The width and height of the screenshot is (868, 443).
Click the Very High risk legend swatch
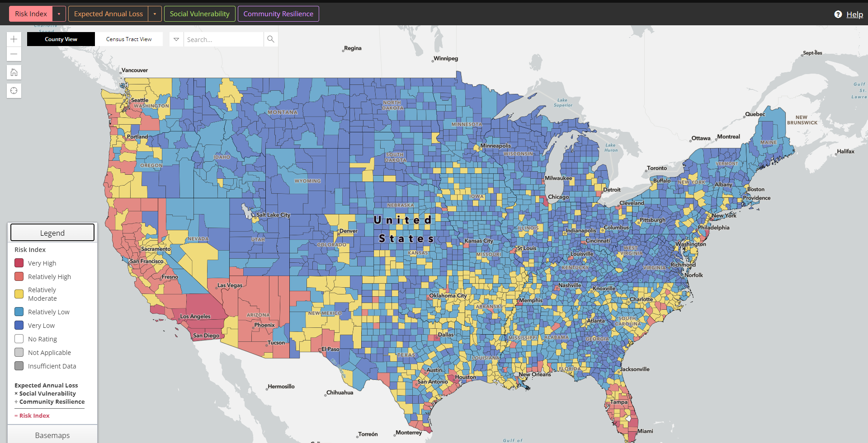pos(19,262)
